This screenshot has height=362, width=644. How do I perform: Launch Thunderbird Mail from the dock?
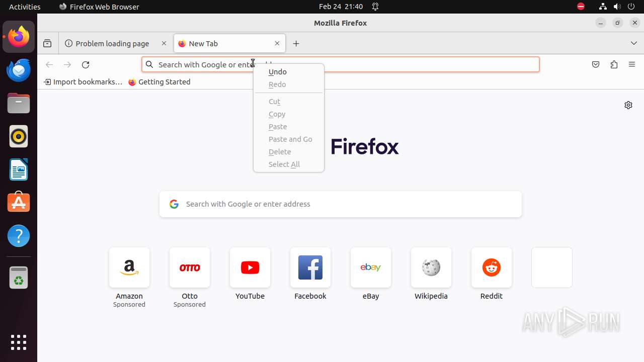coord(19,70)
